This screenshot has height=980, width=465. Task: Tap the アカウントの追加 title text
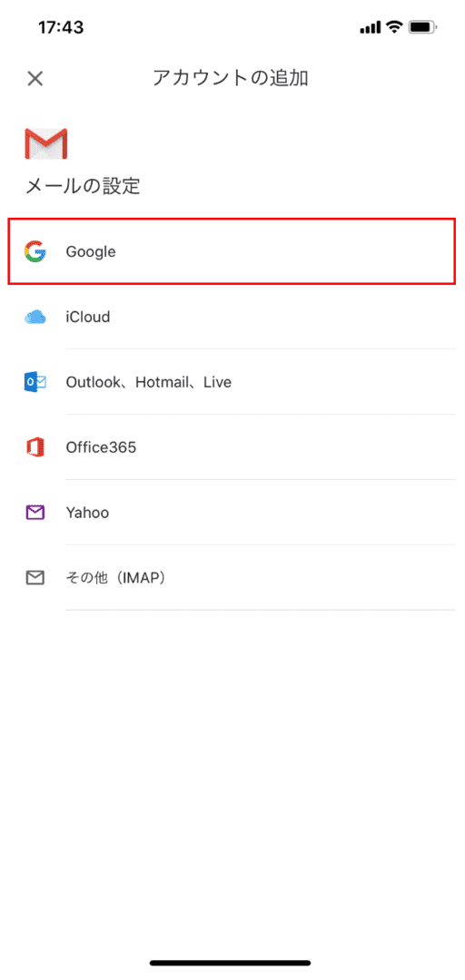(x=231, y=78)
